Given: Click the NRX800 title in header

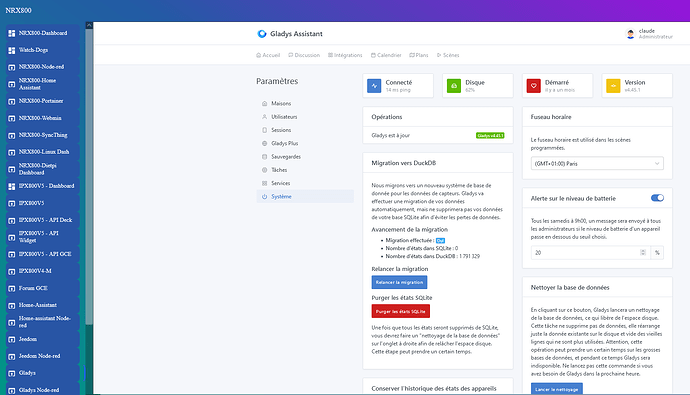Looking at the screenshot, I should click(18, 10).
